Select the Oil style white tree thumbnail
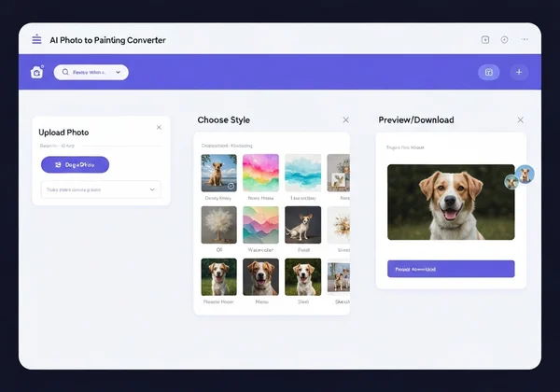Screen dimensions: 560x392 219,225
